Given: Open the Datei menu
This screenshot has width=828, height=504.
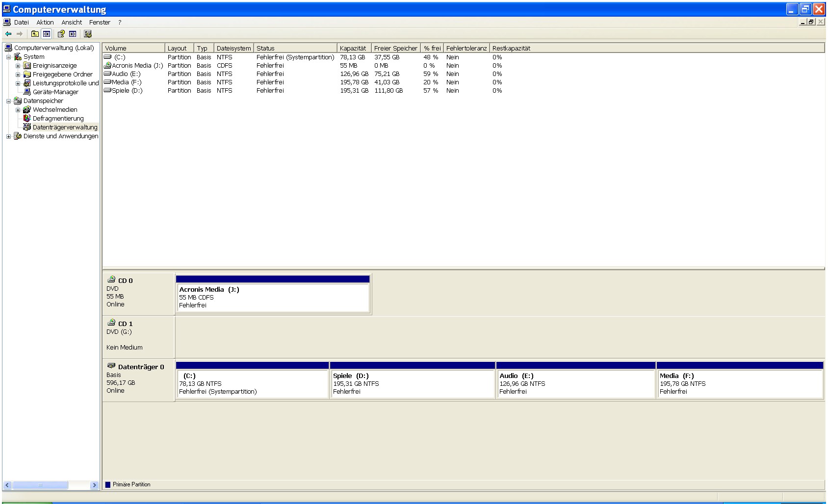Looking at the screenshot, I should [22, 22].
